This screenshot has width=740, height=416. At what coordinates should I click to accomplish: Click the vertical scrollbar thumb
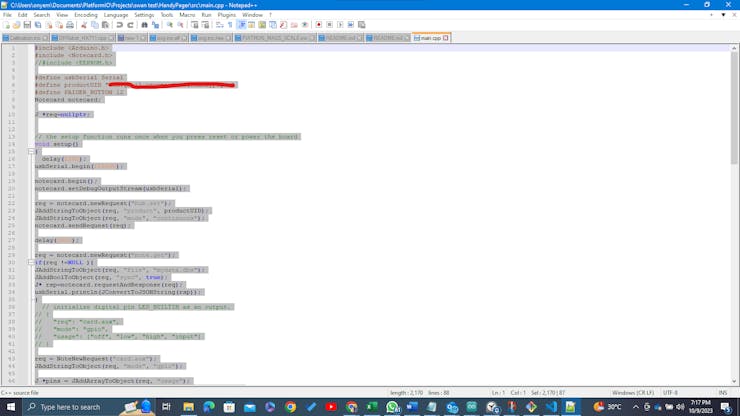click(x=734, y=109)
